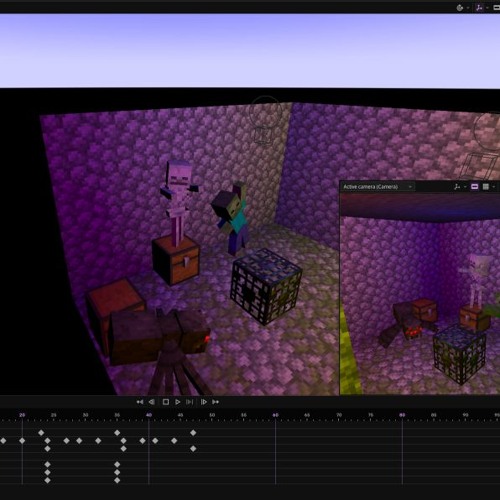Select top-row keyframe near frame 23
The height and width of the screenshot is (500, 500).
(41, 433)
